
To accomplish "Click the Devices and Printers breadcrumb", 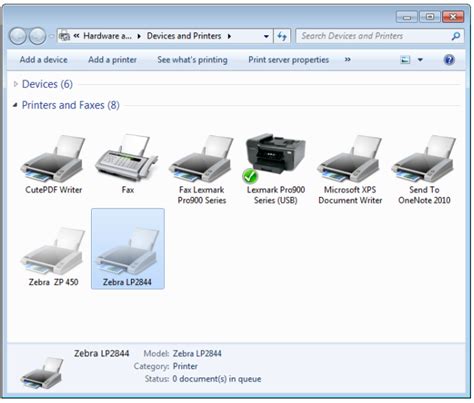I will tap(184, 36).
